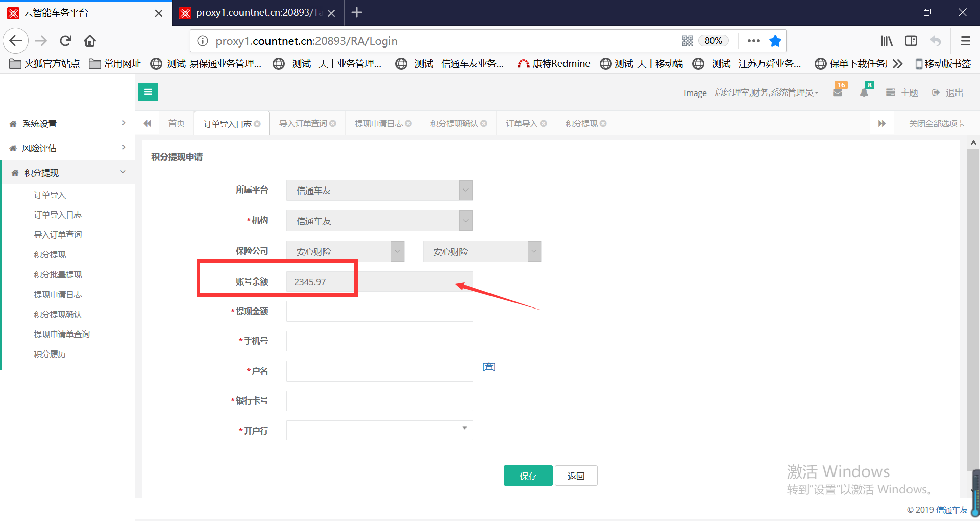Viewport: 980px width, 521px height.
Task: Open the Firefox hamburger menu
Action: [x=965, y=41]
